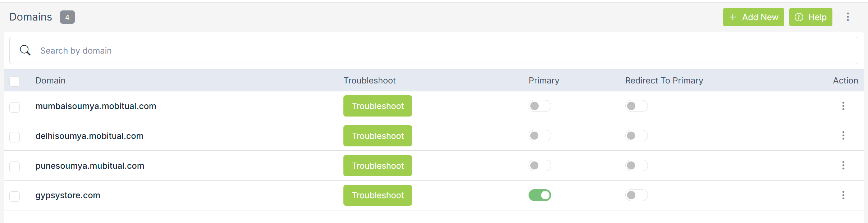The image size is (868, 223).
Task: Select checkbox for mumbaisoumya.mobitual.com
Action: (x=15, y=107)
